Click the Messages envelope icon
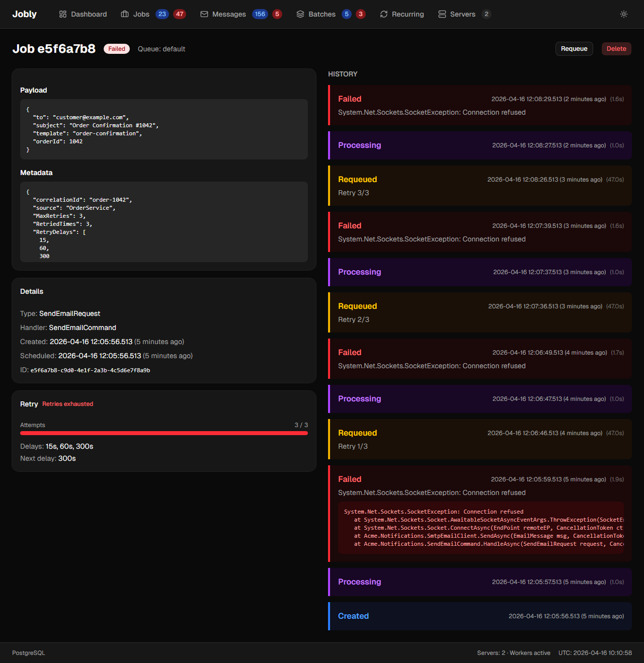Image resolution: width=644 pixels, height=663 pixels. point(204,14)
